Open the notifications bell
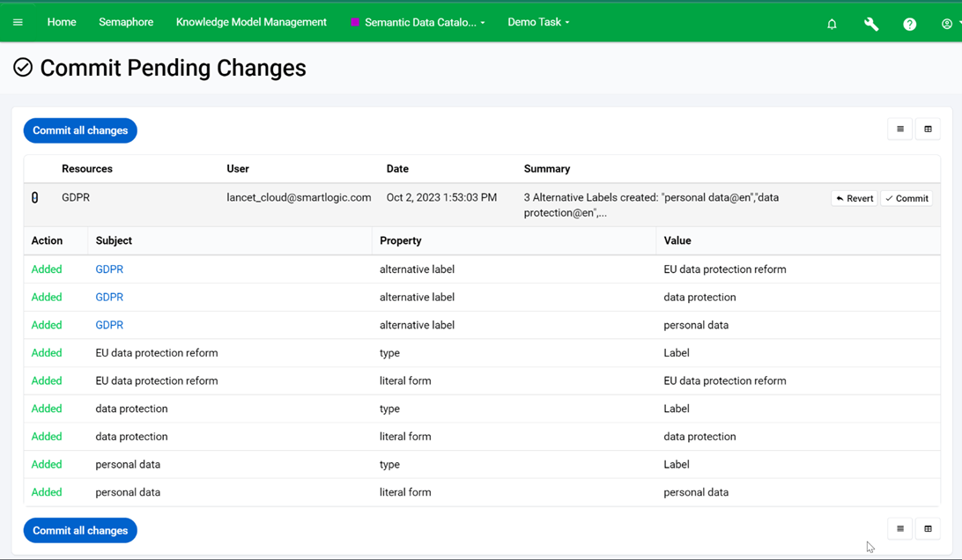 coord(832,24)
